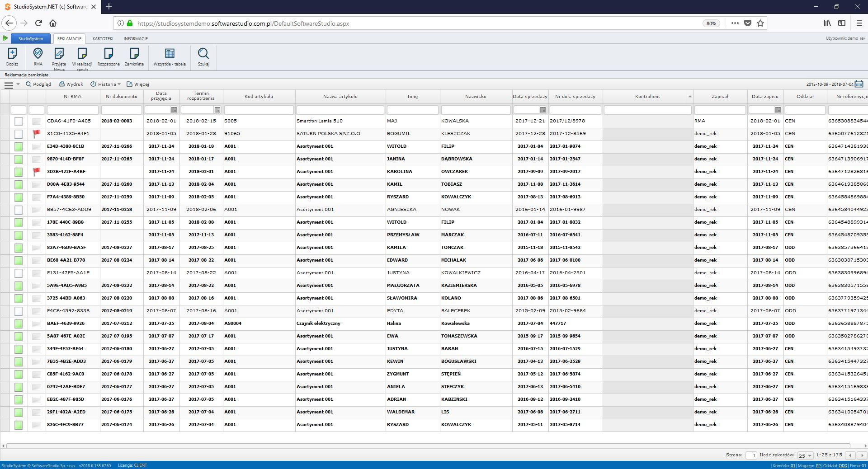Click Nr RMA filter input field
This screenshot has width=868, height=469.
pos(73,110)
